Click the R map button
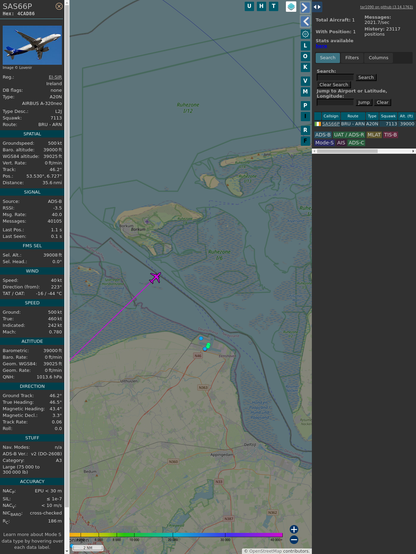The width and height of the screenshot is (416, 554). tap(305, 130)
